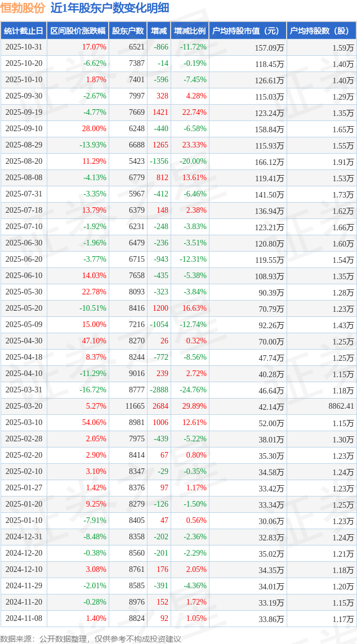Click the 2025-08-20 date cell
The width and height of the screenshot is (357, 644).
[x=24, y=162]
